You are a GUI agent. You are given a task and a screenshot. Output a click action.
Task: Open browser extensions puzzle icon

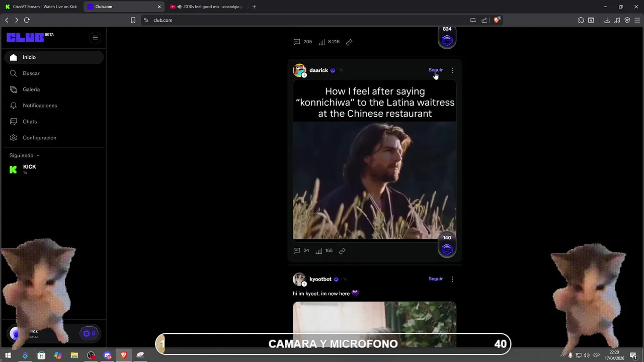tap(581, 20)
